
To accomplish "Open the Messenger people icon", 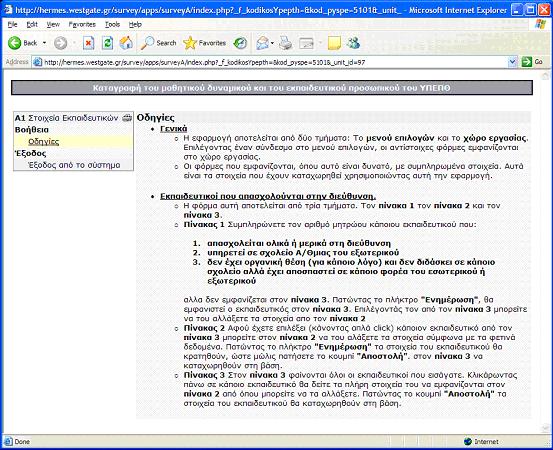I will (353, 43).
